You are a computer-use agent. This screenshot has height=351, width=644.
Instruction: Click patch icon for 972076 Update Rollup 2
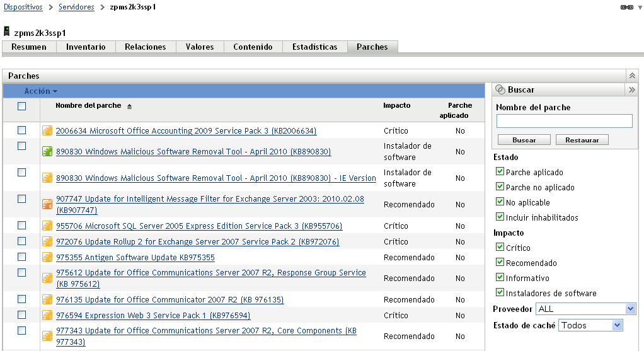47,241
